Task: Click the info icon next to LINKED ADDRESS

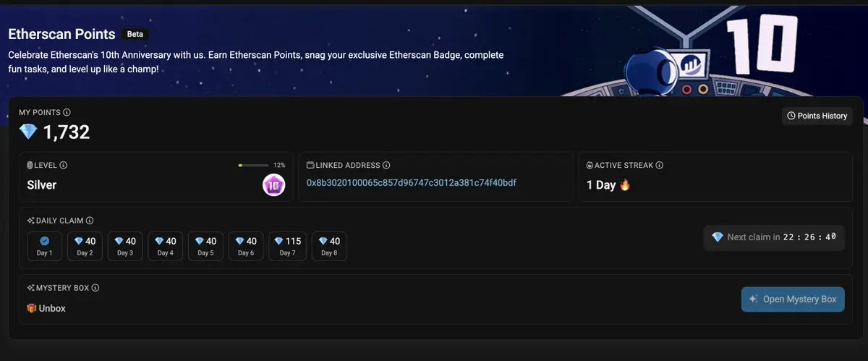Action: [386, 166]
